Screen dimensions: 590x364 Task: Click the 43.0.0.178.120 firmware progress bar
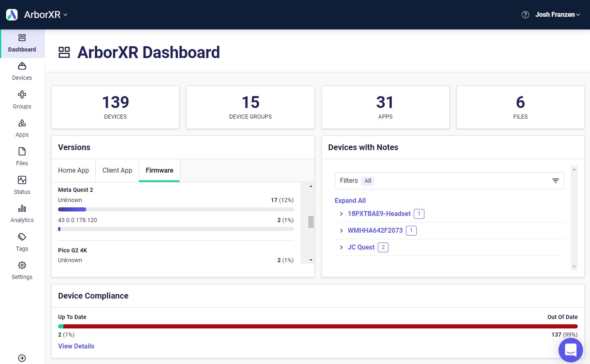176,229
